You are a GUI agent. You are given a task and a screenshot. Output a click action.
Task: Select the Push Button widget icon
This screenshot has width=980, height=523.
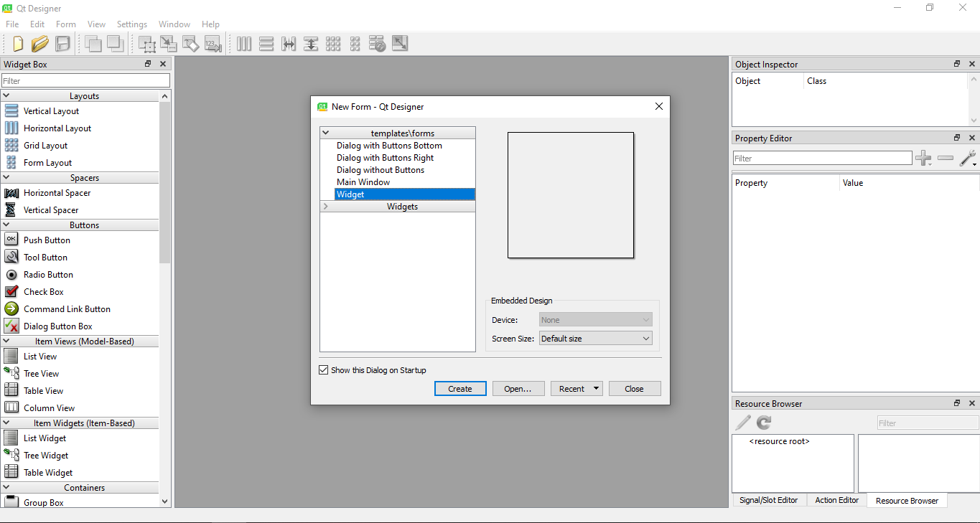pyautogui.click(x=11, y=240)
